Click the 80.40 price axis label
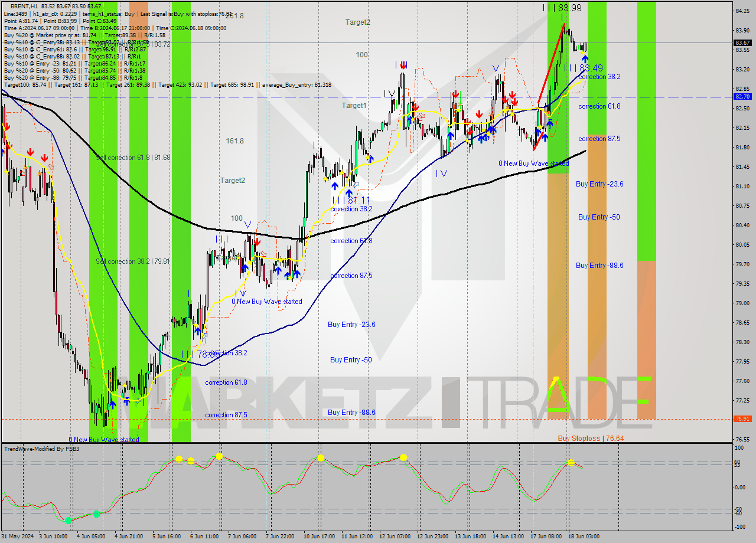The width and height of the screenshot is (756, 543). (x=742, y=225)
